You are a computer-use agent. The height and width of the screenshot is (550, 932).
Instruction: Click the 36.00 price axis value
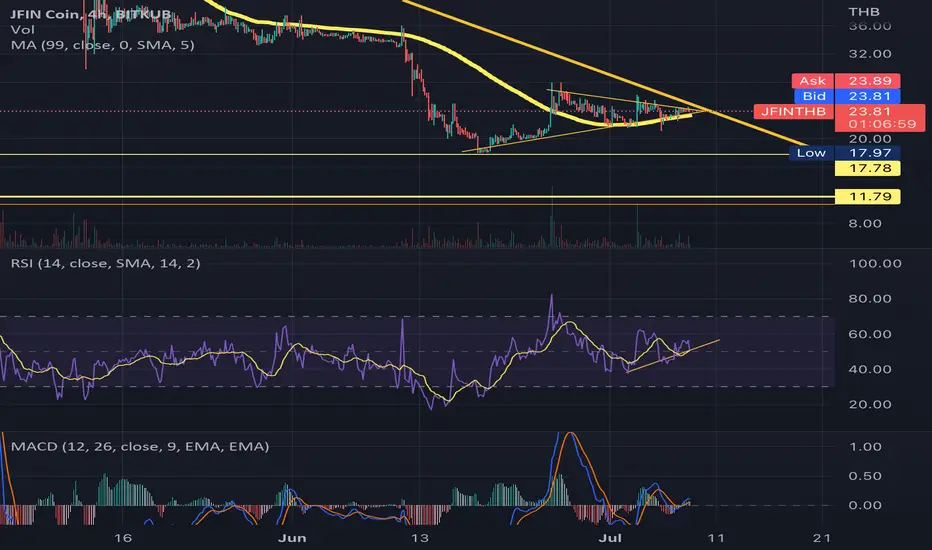point(870,26)
